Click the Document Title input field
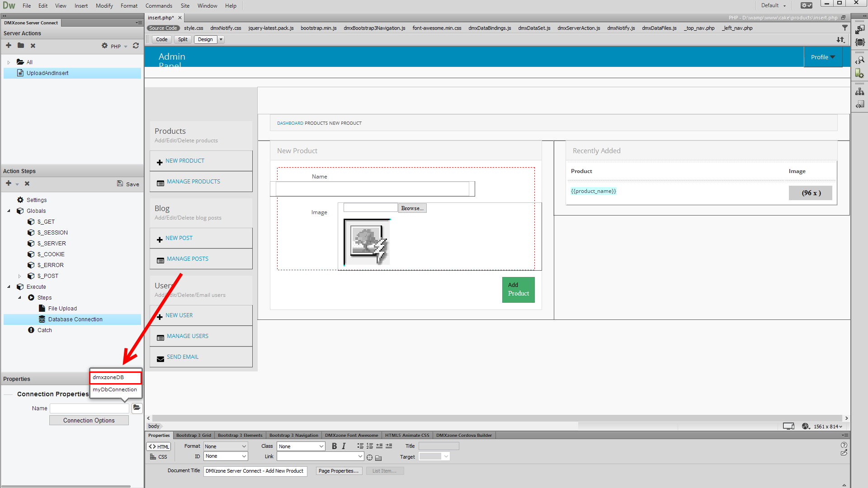The height and width of the screenshot is (488, 868). coord(255,471)
